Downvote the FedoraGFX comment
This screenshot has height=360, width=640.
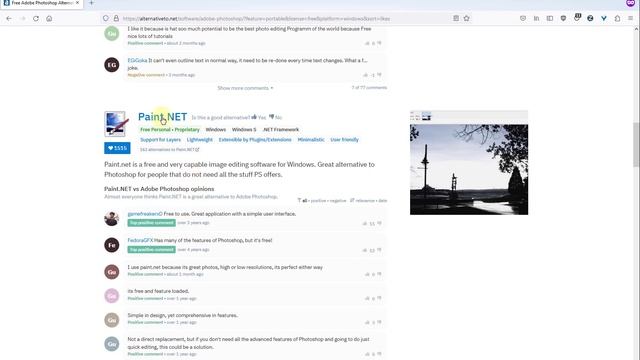coord(379,250)
